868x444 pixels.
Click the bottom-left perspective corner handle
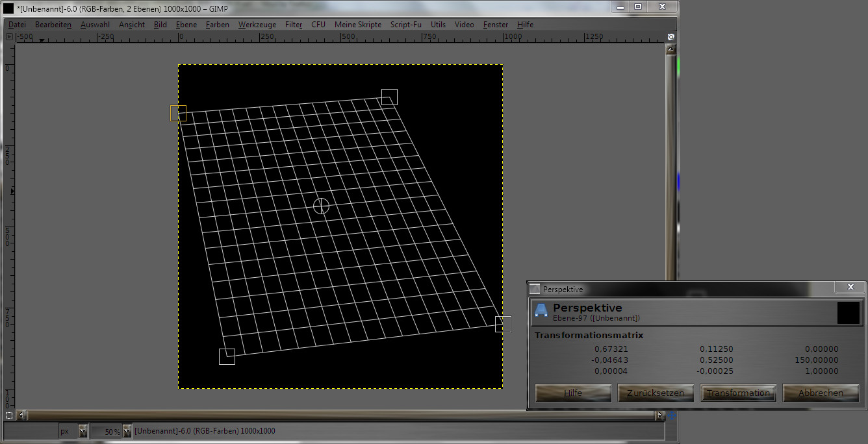227,356
